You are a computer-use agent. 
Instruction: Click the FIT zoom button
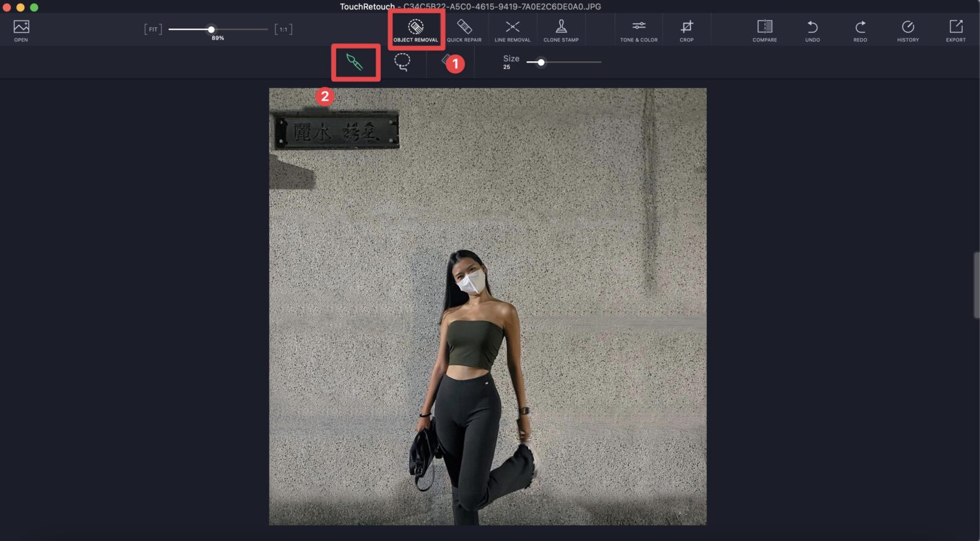click(x=153, y=29)
